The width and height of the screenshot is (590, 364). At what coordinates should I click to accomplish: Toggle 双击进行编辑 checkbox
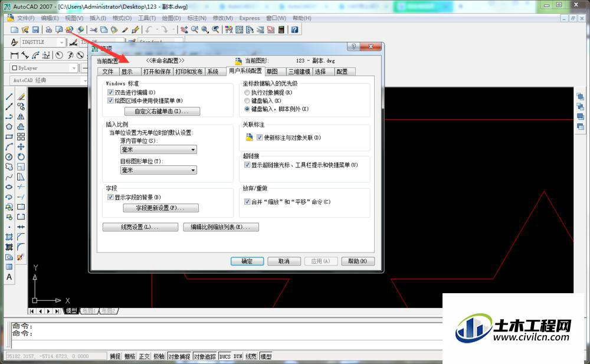point(111,92)
